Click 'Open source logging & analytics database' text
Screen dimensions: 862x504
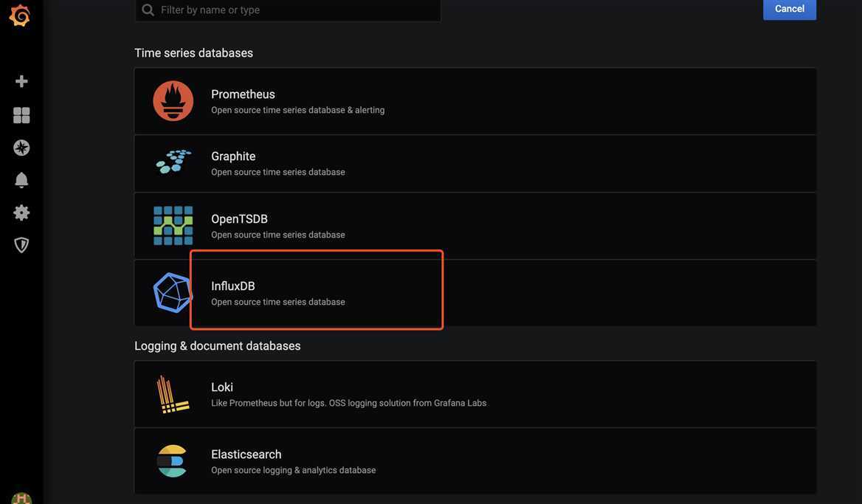[294, 470]
